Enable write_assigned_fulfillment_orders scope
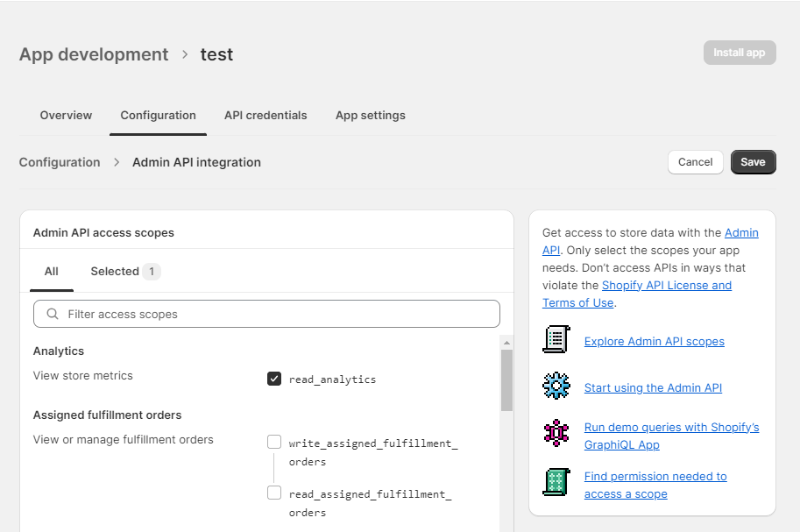 [274, 443]
